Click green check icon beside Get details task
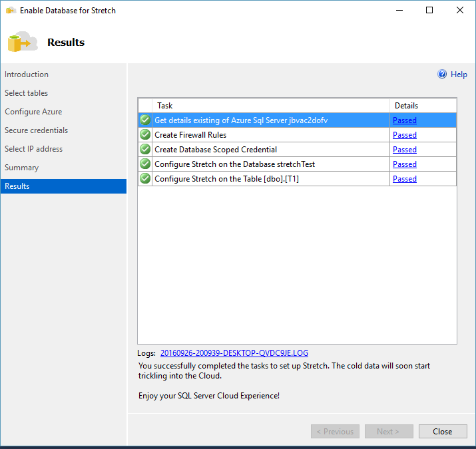 point(144,120)
